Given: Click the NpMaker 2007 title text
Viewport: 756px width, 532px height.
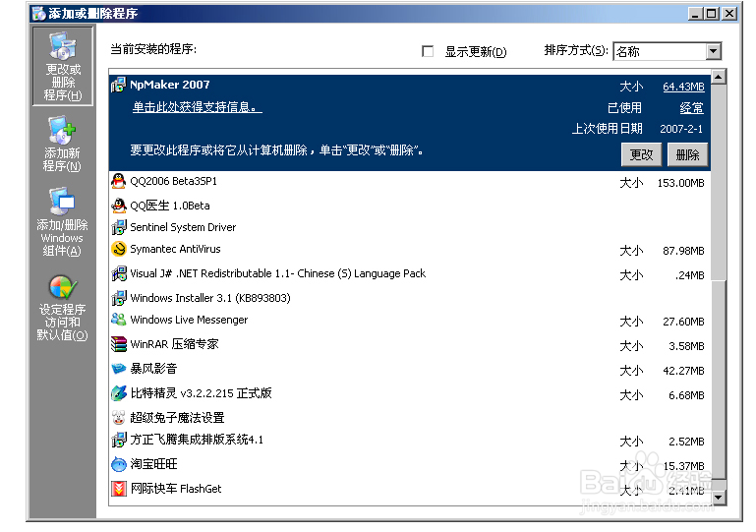Looking at the screenshot, I should click(x=170, y=85).
